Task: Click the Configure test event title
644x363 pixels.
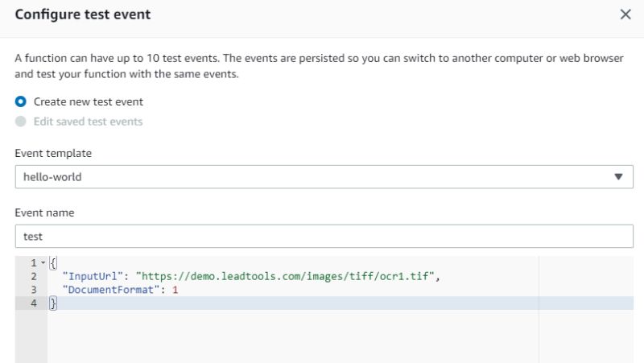Action: 83,14
